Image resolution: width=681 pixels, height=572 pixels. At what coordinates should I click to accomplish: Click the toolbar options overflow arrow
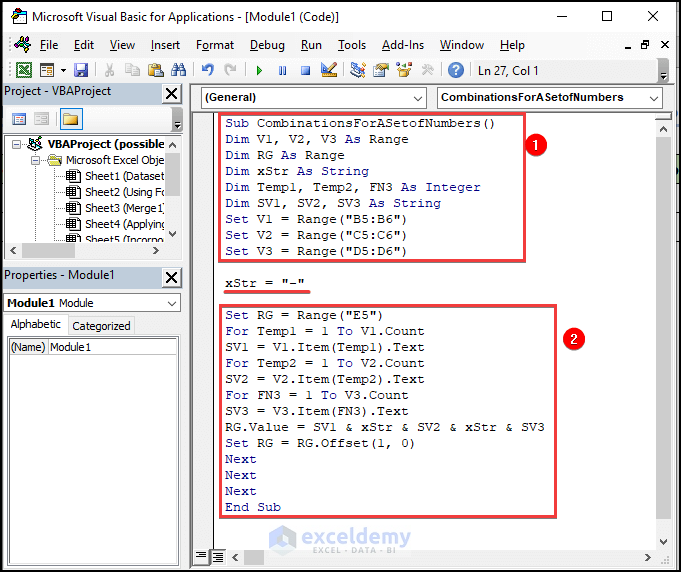[663, 71]
